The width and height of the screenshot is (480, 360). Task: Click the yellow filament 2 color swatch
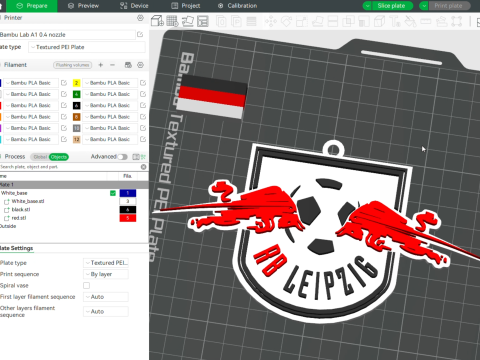pos(76,83)
